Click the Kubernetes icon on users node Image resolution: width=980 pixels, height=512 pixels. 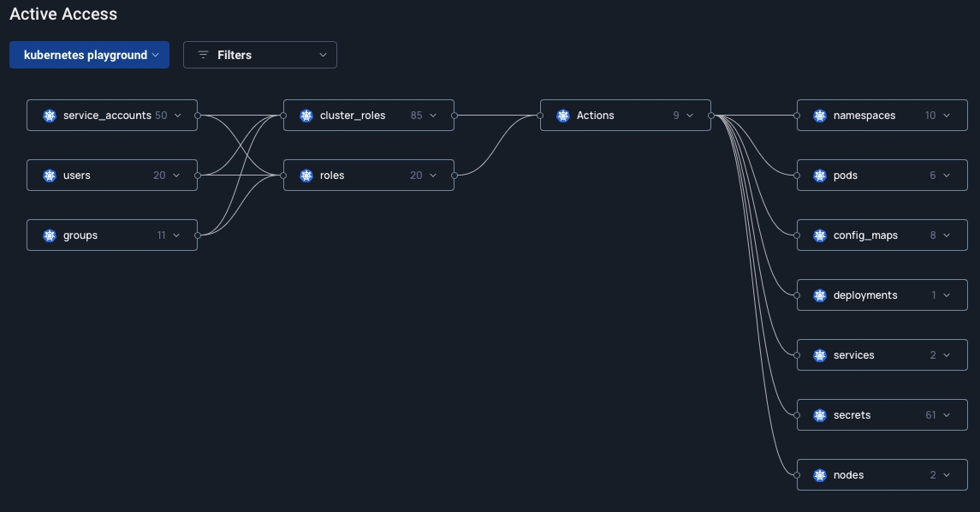(x=50, y=176)
